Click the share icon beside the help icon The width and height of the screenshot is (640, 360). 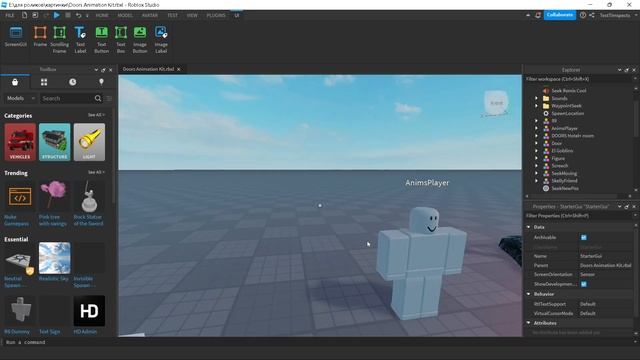(592, 15)
